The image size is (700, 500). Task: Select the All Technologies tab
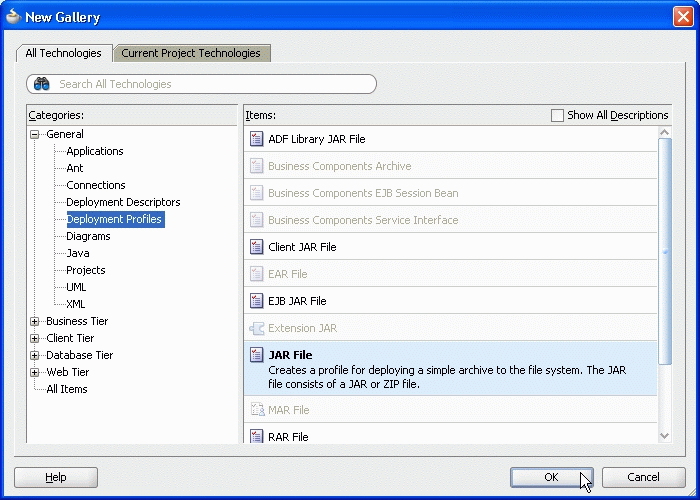64,53
